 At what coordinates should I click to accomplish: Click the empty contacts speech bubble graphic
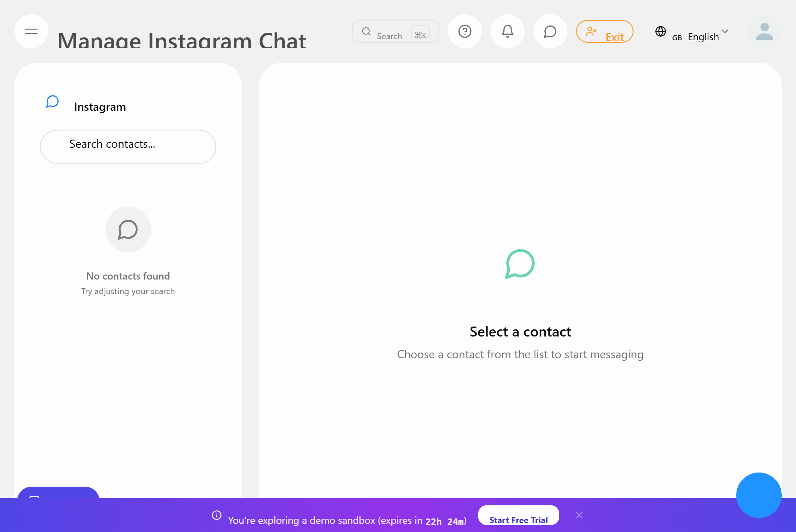tap(128, 229)
